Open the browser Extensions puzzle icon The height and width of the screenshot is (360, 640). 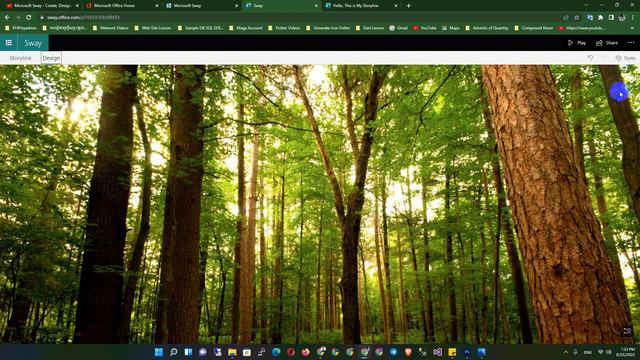coord(600,18)
